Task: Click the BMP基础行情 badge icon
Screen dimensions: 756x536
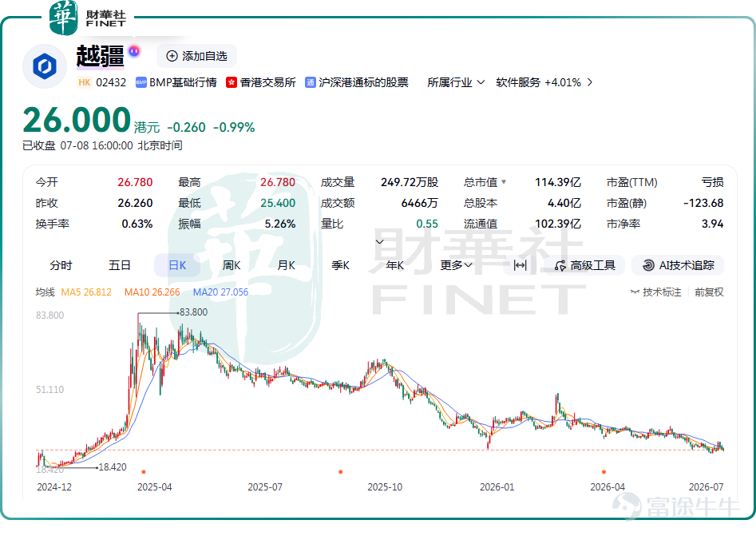Action: click(x=141, y=82)
